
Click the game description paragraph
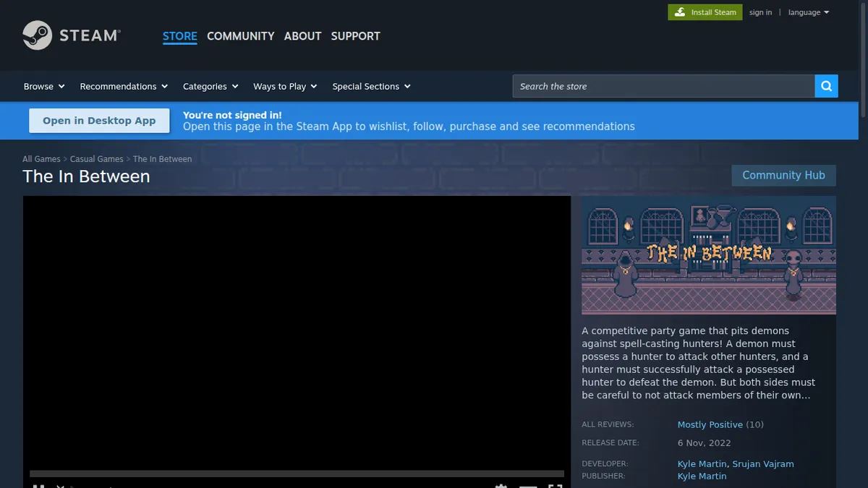click(699, 363)
